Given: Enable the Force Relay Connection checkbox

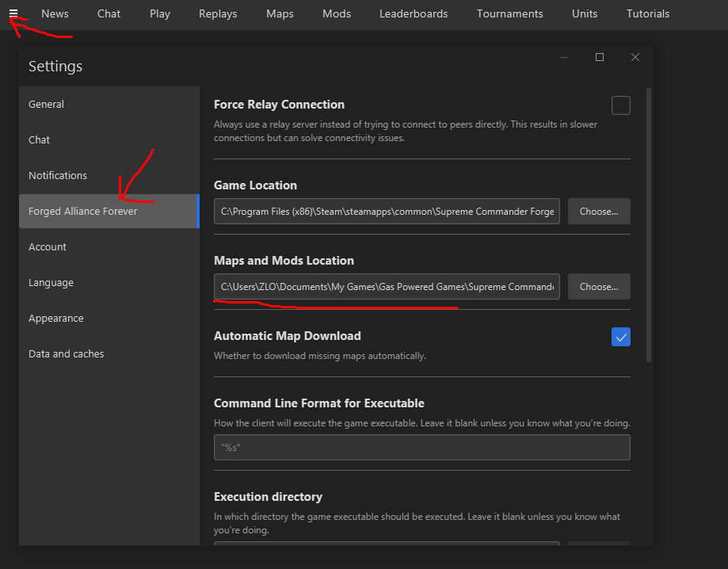Looking at the screenshot, I should click(621, 105).
